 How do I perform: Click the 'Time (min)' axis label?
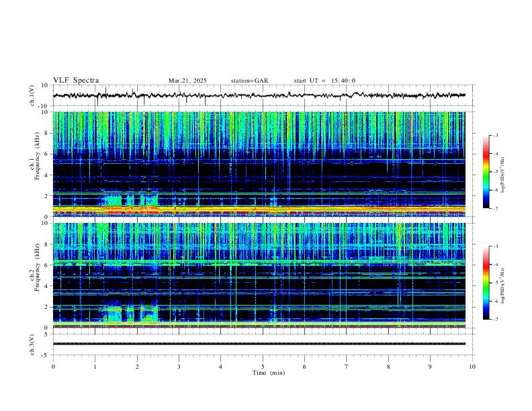click(x=269, y=373)
